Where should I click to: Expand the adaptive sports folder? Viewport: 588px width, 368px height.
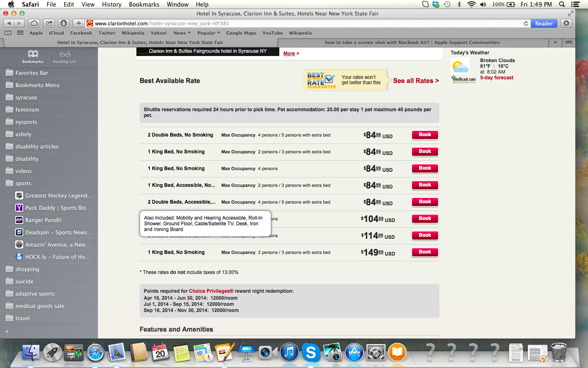(x=49, y=294)
